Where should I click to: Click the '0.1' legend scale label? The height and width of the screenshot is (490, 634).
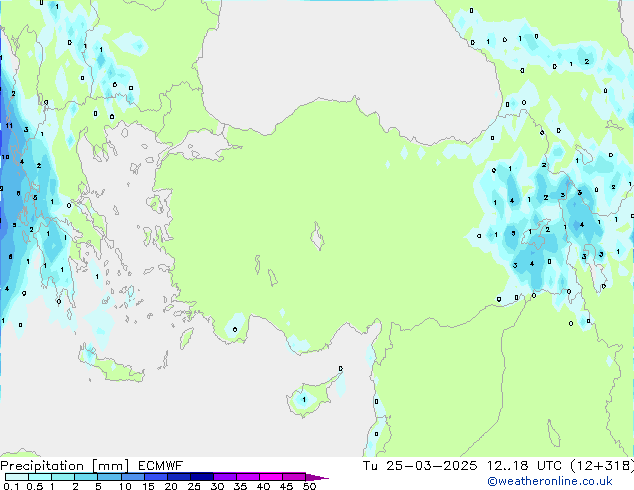point(11,486)
